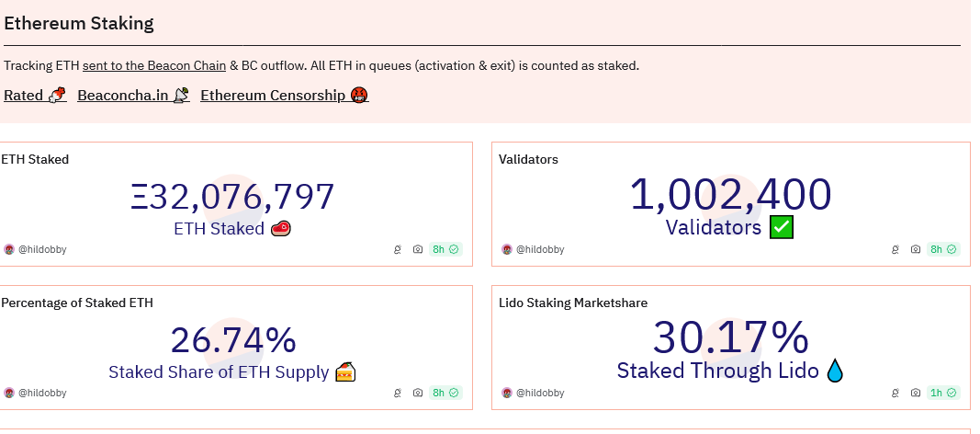
Task: Click camera icon in Lido Staking Marketshare card
Action: (915, 393)
